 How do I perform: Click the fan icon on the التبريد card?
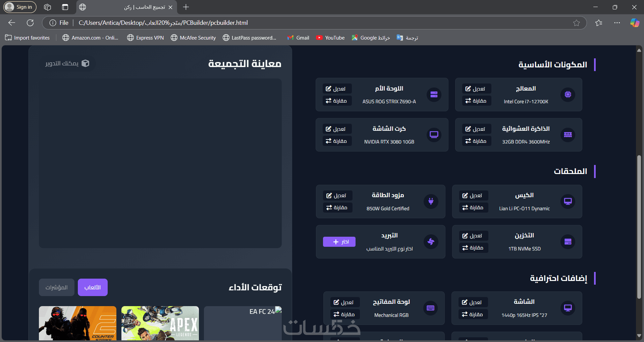click(x=431, y=242)
